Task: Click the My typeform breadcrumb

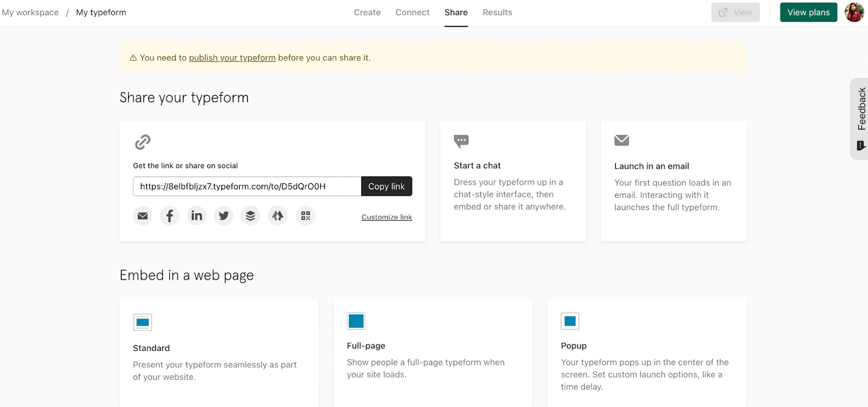Action: point(101,12)
